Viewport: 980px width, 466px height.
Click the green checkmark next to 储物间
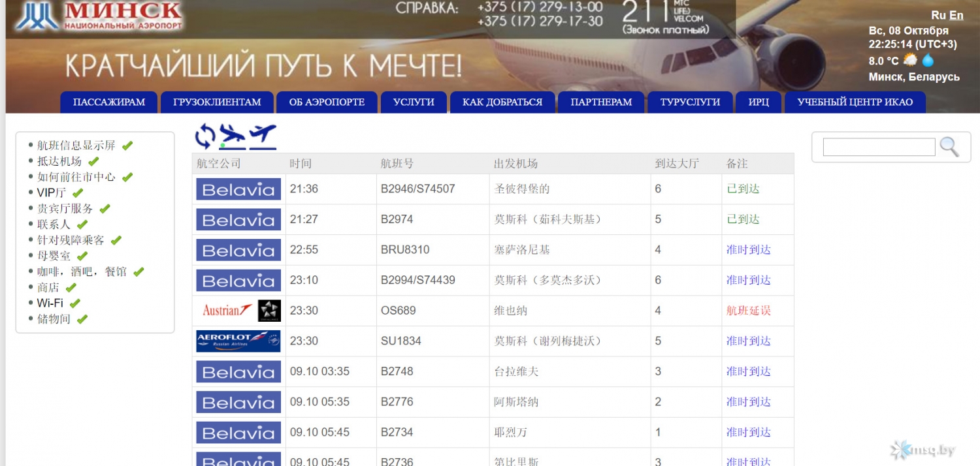82,319
